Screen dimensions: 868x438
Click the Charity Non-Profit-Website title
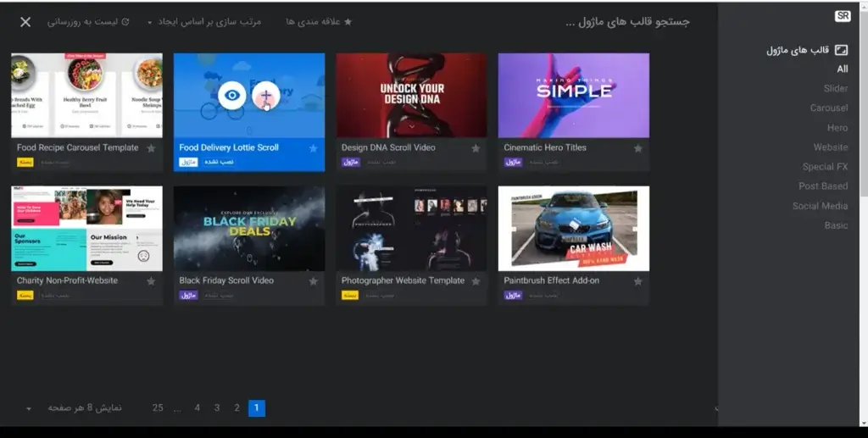(x=67, y=280)
